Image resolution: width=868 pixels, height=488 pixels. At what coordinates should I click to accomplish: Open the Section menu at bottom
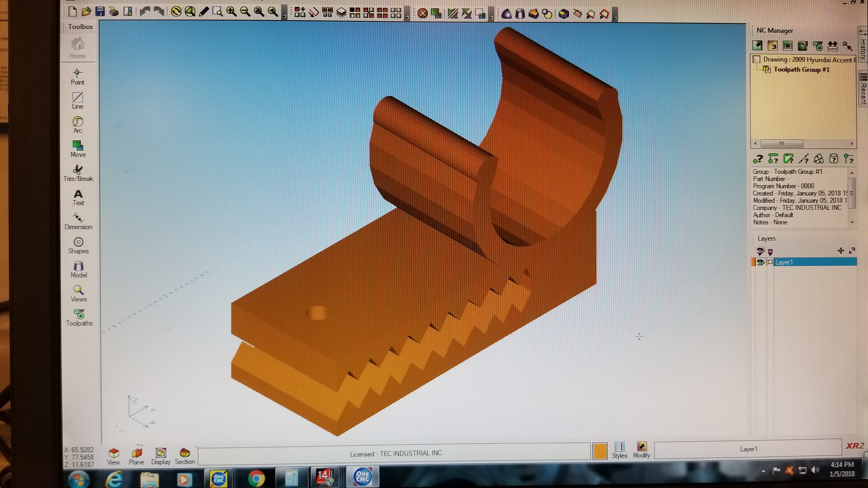click(185, 457)
